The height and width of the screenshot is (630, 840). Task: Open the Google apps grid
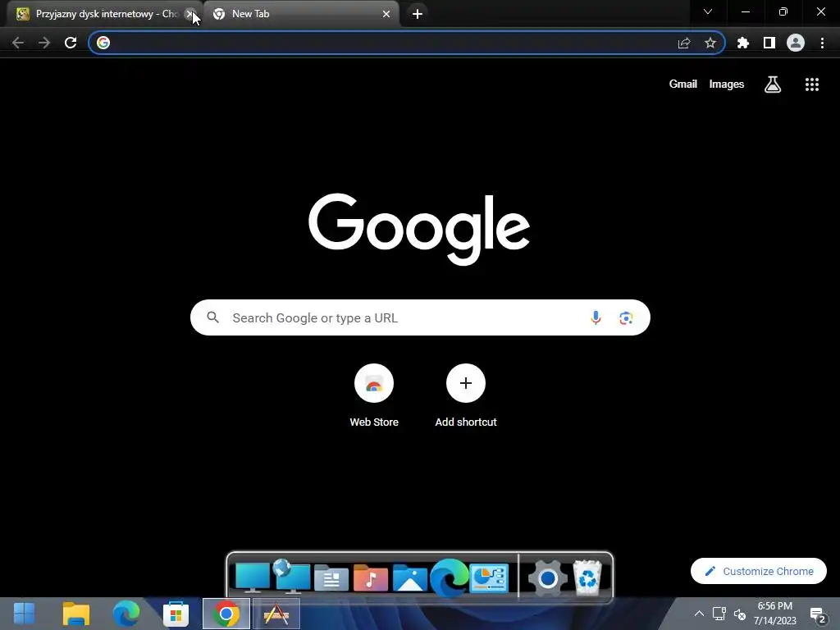pos(812,84)
